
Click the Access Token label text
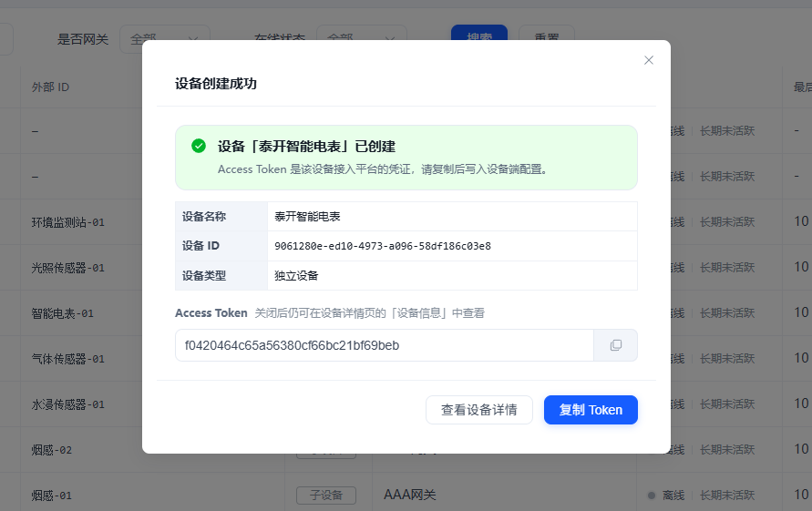click(x=211, y=312)
